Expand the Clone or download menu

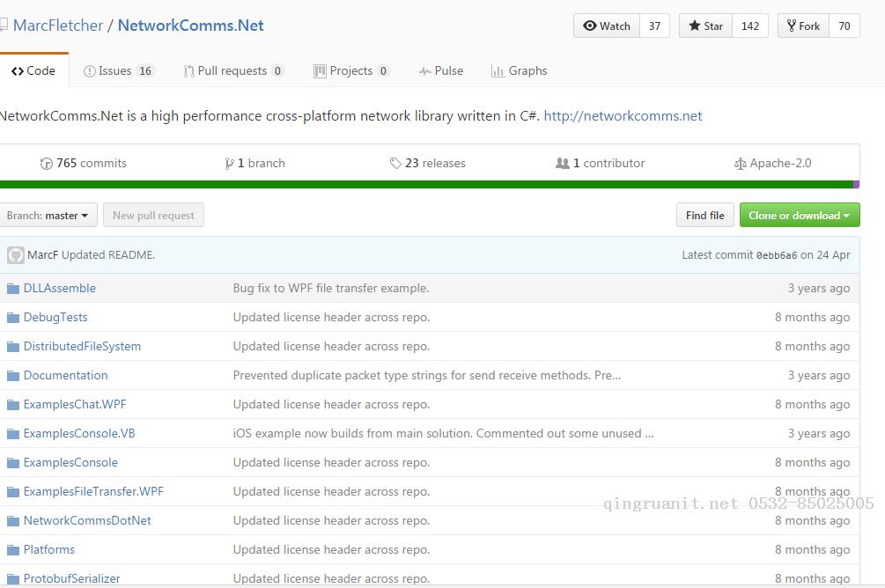tap(800, 215)
